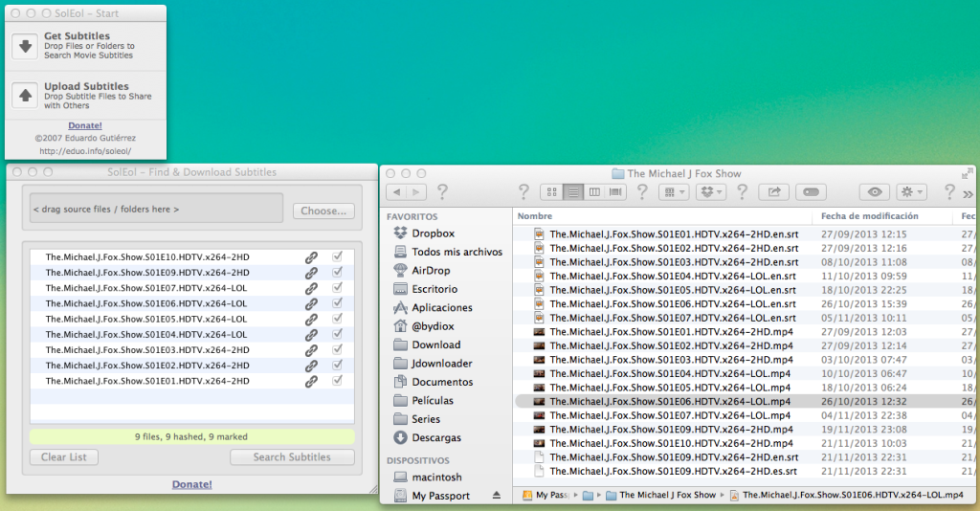This screenshot has height=511, width=980.
Task: Click the Upload Subtitles up-arrow icon
Action: (25, 96)
